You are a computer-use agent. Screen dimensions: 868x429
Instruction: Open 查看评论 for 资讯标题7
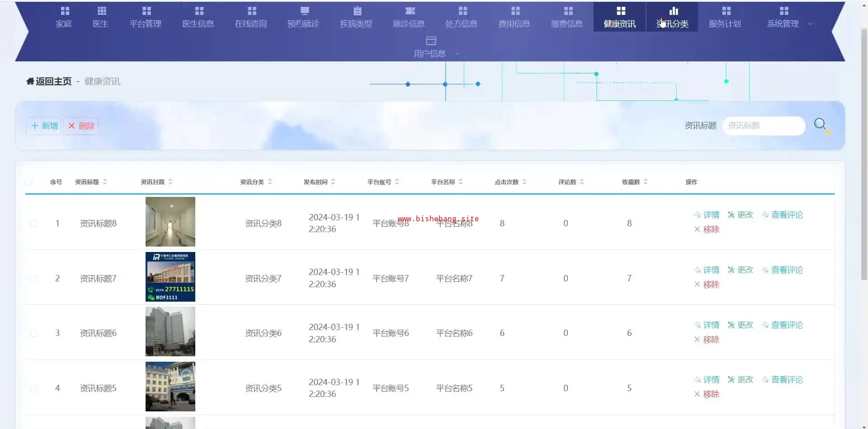point(786,270)
